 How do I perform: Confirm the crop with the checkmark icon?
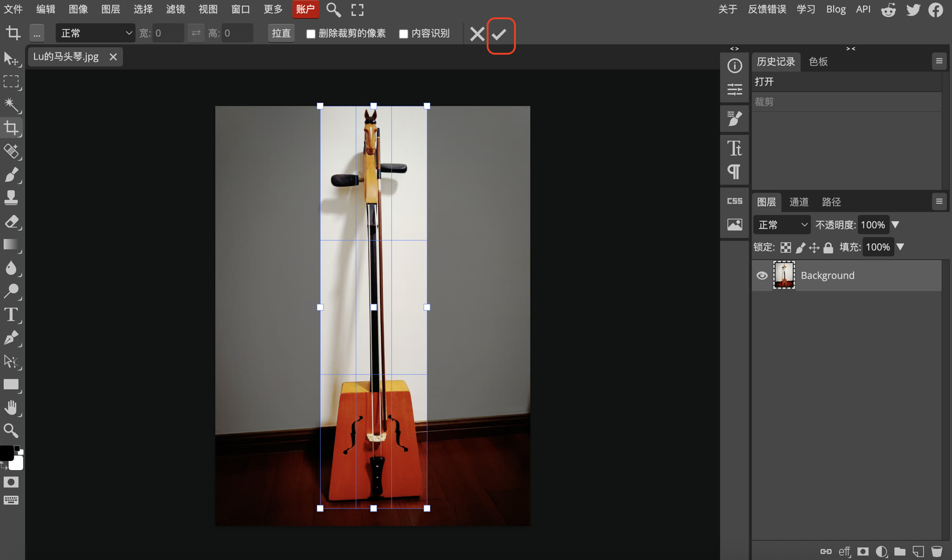[x=499, y=34]
